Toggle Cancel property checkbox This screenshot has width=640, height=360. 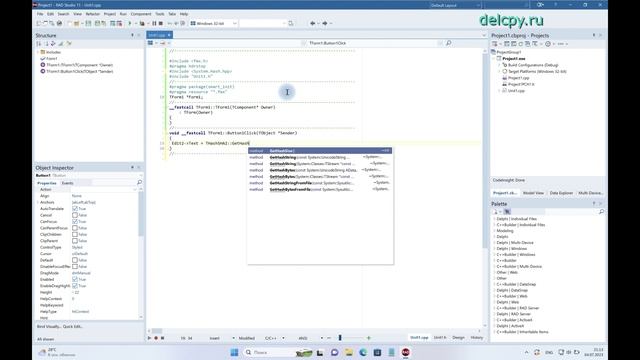click(75, 215)
